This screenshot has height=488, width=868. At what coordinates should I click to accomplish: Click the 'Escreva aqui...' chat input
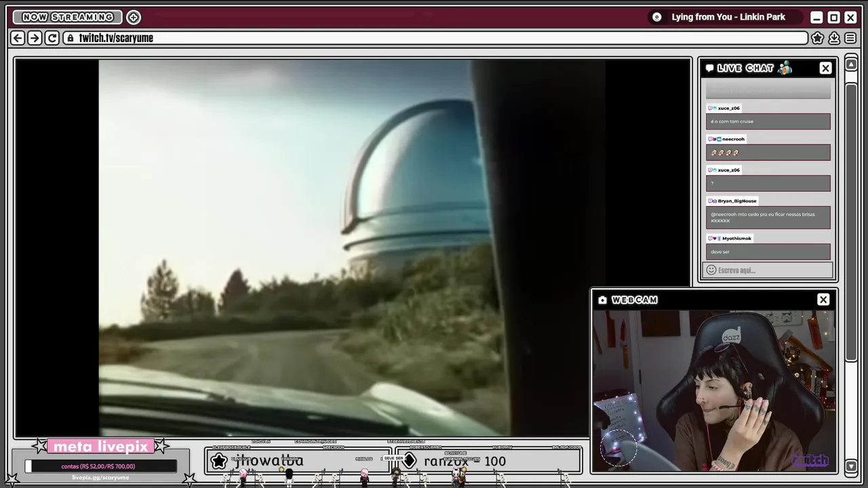pyautogui.click(x=768, y=270)
